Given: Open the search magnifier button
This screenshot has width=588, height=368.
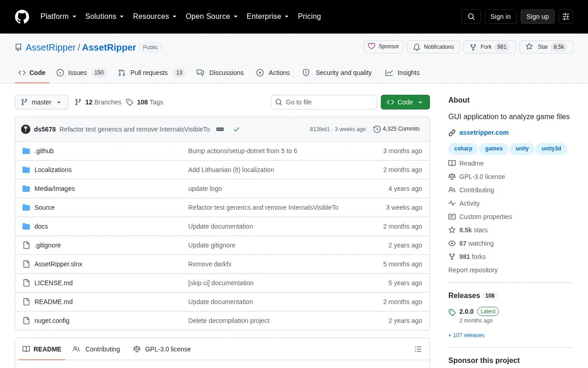Looking at the screenshot, I should [471, 17].
